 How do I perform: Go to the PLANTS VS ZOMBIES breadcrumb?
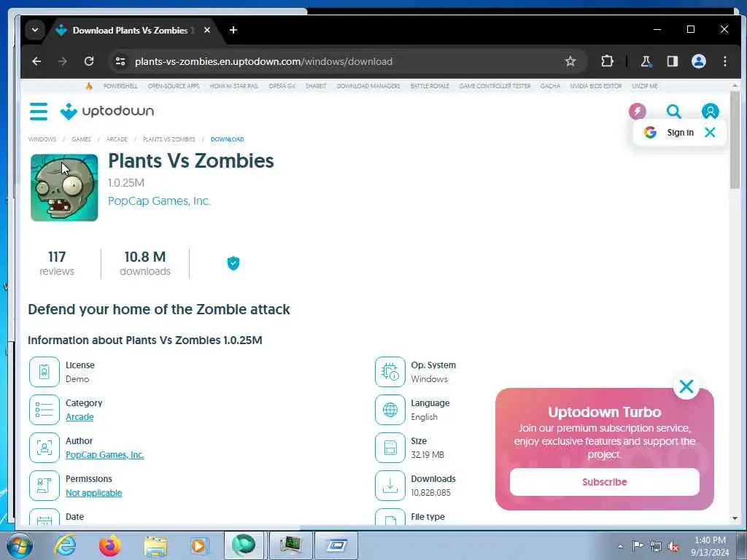pyautogui.click(x=169, y=139)
